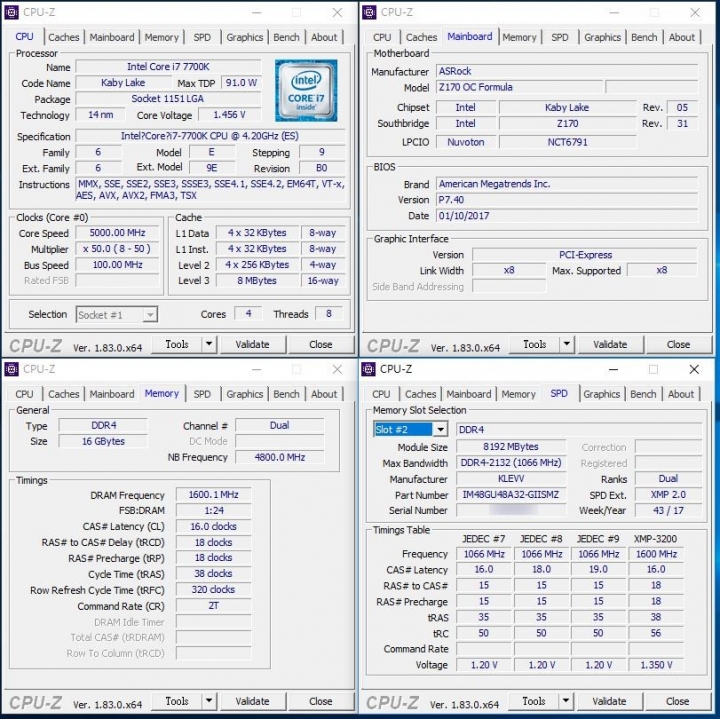Viewport: 720px width, 719px height.
Task: Click the Max TDP 91.0 W value
Action: (x=241, y=83)
